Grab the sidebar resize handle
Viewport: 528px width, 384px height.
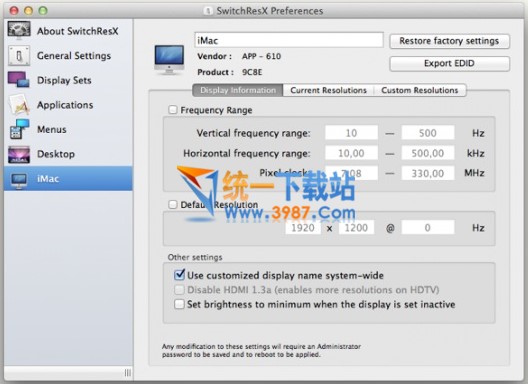coord(128,373)
